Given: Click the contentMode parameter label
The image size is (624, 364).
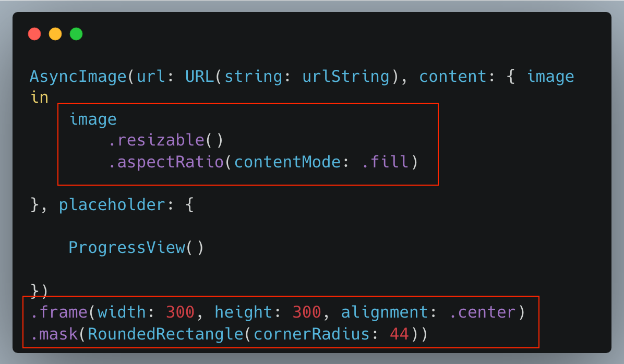Looking at the screenshot, I should [287, 162].
